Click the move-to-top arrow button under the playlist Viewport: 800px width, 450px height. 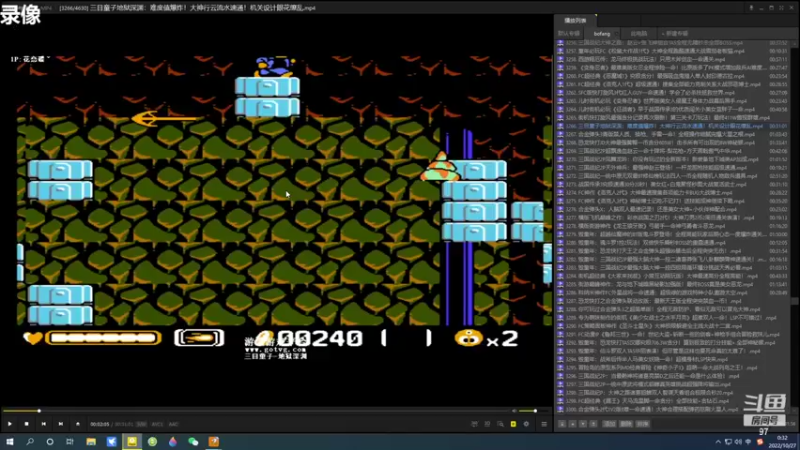click(x=562, y=424)
